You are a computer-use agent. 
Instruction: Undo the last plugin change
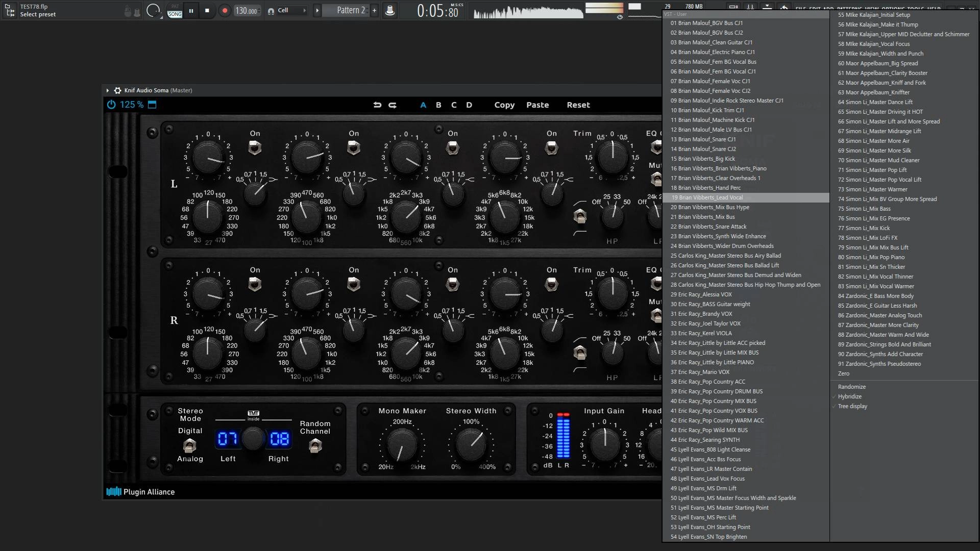tap(377, 105)
